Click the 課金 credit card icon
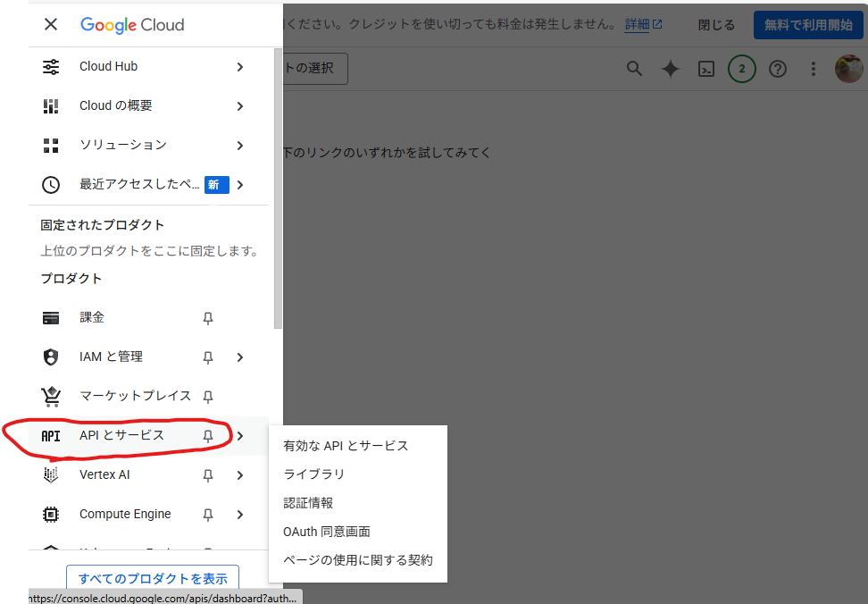The image size is (868, 604). (51, 318)
